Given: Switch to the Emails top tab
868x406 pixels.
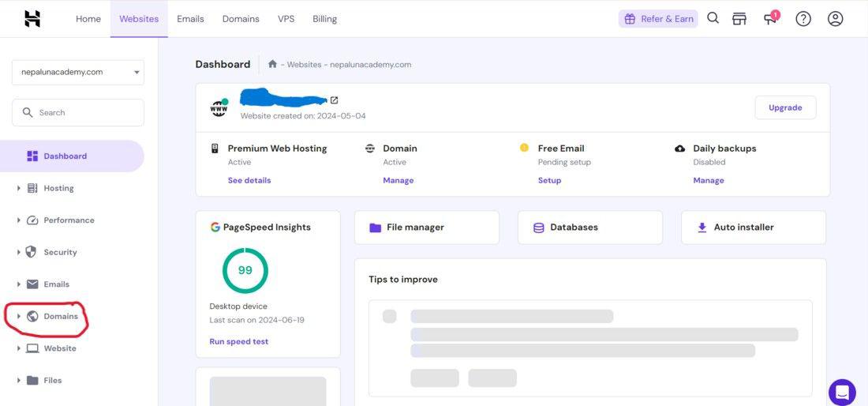Looking at the screenshot, I should 190,19.
